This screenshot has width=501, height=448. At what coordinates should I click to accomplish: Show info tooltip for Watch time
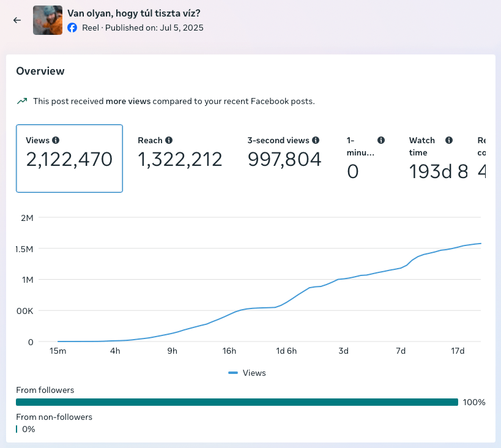(449, 140)
